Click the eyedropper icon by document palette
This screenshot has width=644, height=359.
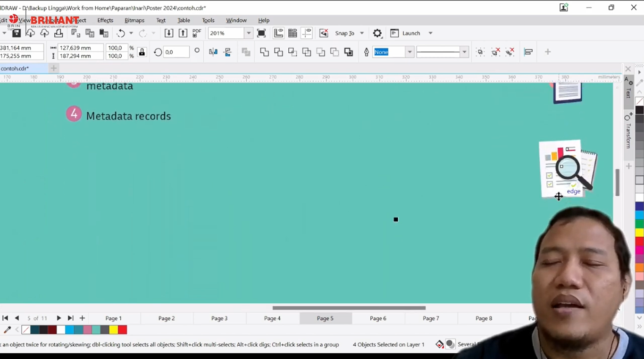[7, 330]
